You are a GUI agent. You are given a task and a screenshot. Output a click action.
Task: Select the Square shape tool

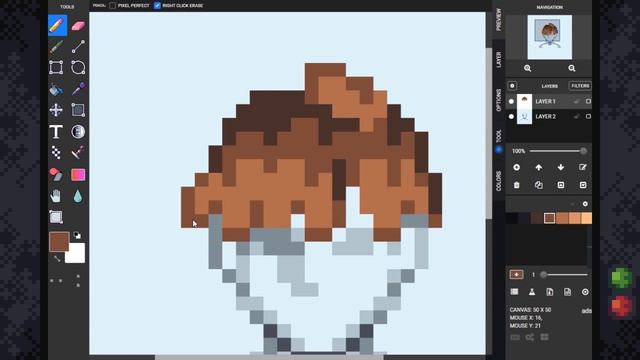[56, 68]
